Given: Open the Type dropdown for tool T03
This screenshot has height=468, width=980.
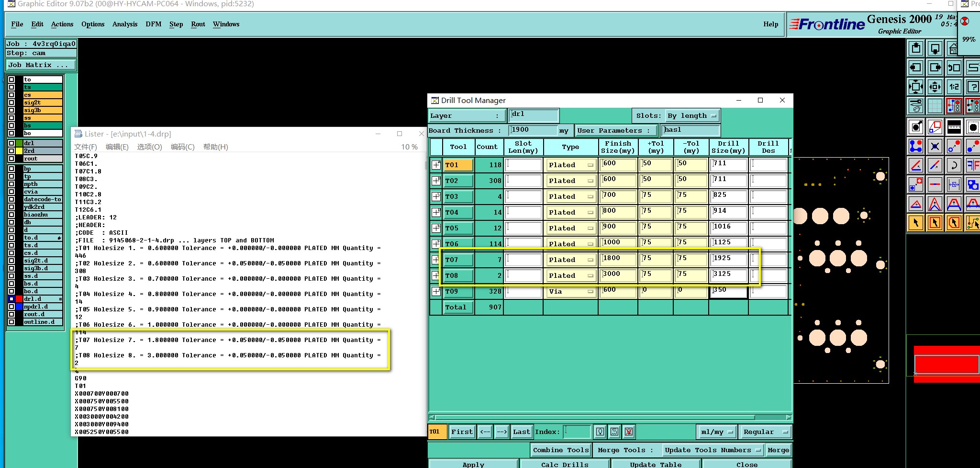Looking at the screenshot, I should click(x=570, y=196).
